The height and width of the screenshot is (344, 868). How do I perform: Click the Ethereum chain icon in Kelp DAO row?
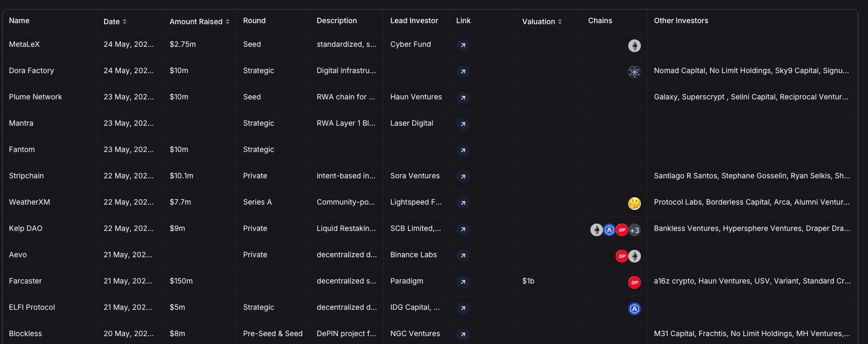[597, 230]
